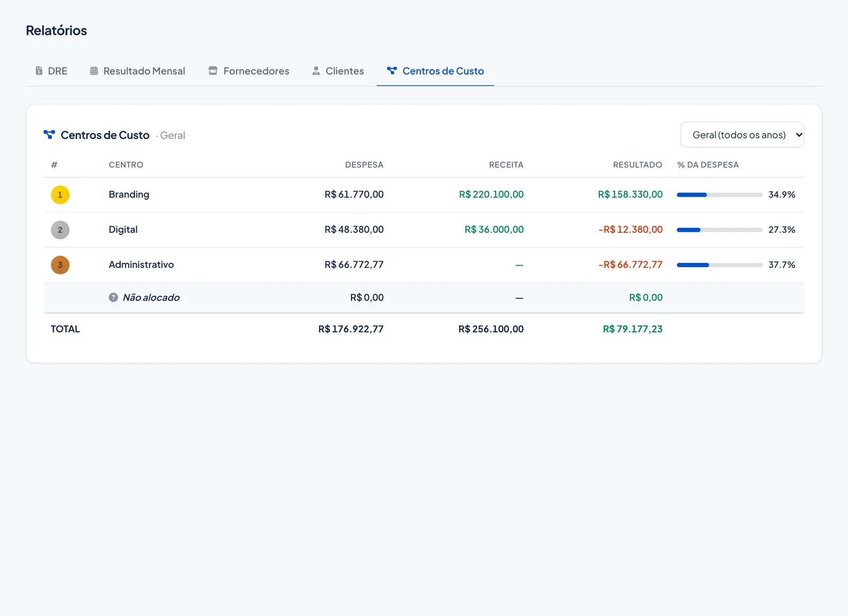
Task: Click the Centros de Custo tab icon
Action: [x=392, y=71]
